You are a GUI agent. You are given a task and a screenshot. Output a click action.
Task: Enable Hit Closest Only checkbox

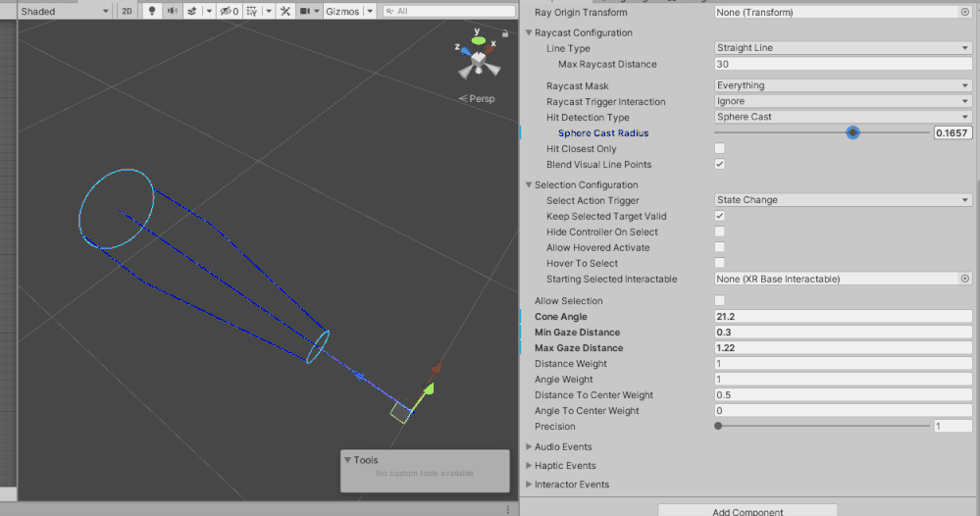720,149
